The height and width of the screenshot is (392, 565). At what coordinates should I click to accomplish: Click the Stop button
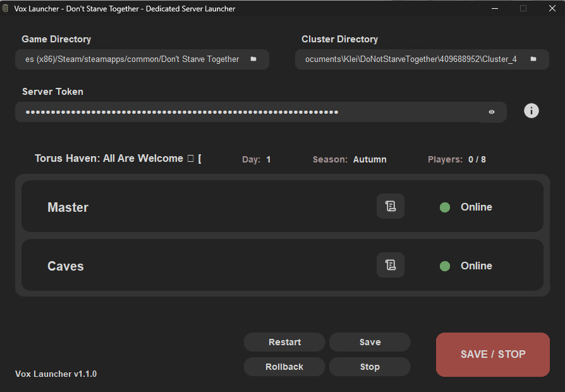pos(370,367)
